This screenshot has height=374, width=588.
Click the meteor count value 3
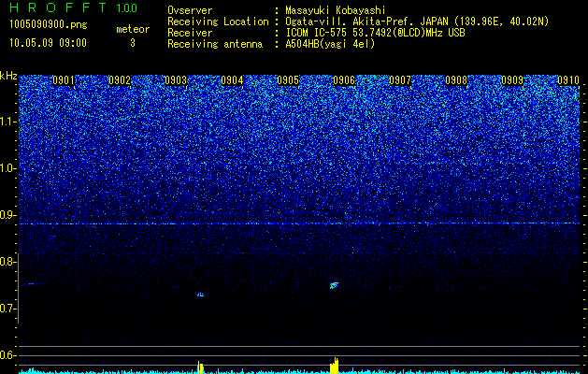[133, 43]
